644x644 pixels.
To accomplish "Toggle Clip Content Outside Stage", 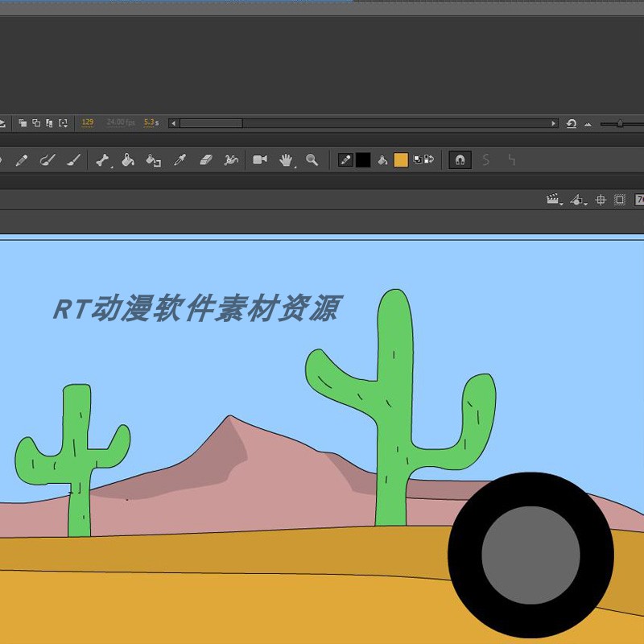I will pos(619,200).
